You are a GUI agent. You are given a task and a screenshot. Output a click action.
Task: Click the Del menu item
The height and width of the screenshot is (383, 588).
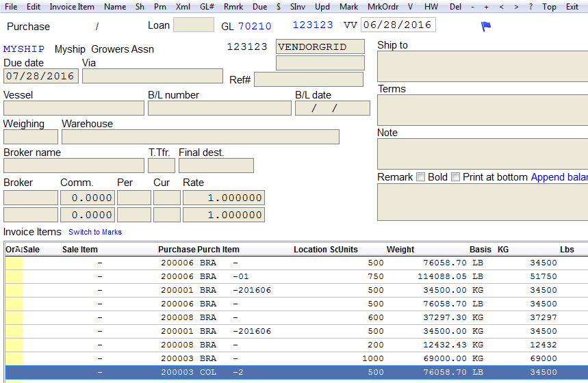455,7
